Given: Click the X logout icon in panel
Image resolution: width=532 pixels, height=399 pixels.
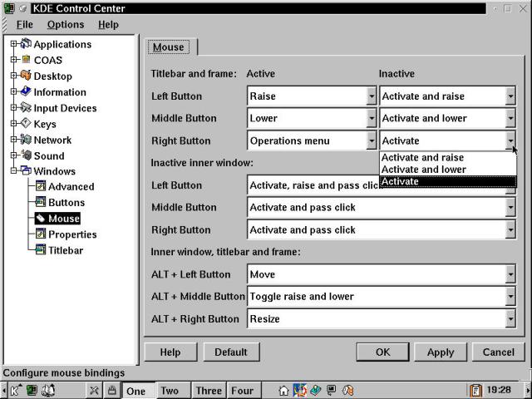Looking at the screenshot, I should point(95,390).
